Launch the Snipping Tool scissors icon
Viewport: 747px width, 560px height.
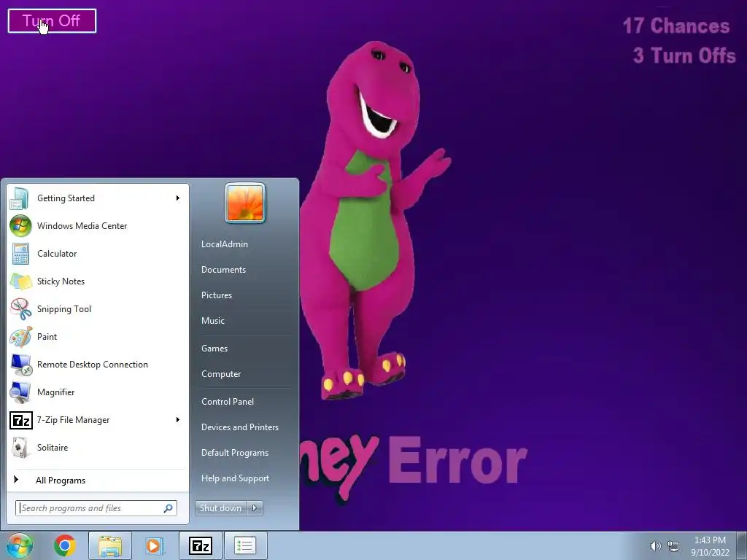[x=20, y=309]
